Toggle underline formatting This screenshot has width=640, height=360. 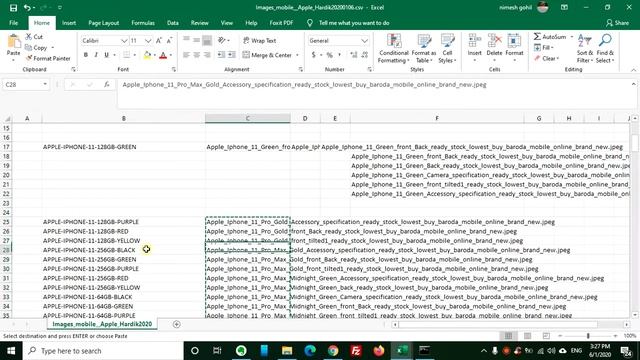pyautogui.click(x=107, y=55)
